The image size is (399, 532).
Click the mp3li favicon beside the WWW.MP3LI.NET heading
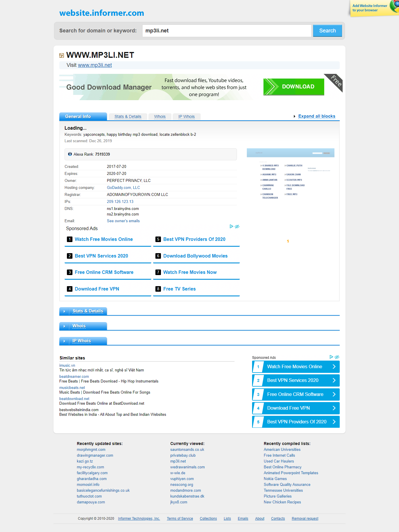click(x=62, y=55)
